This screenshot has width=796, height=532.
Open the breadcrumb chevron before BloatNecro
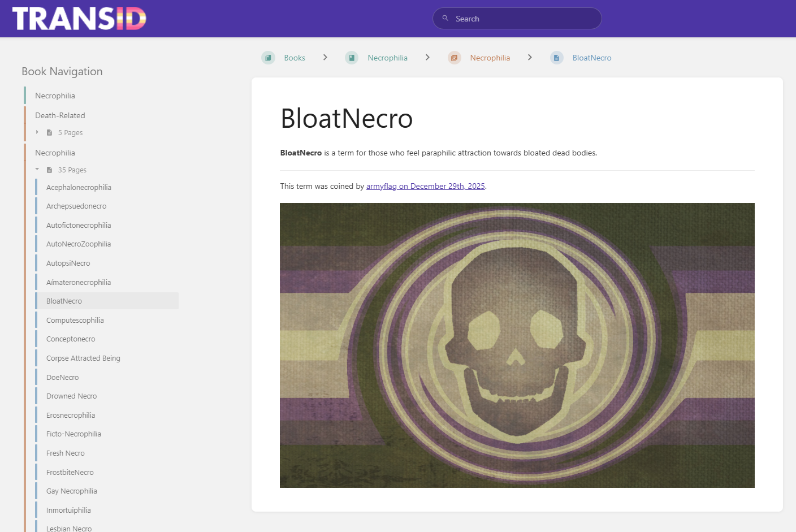[x=530, y=58]
